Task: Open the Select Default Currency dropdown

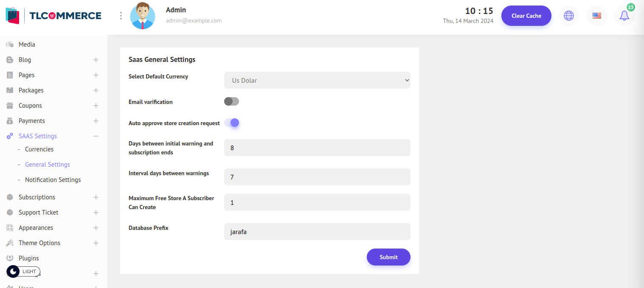Action: point(317,80)
